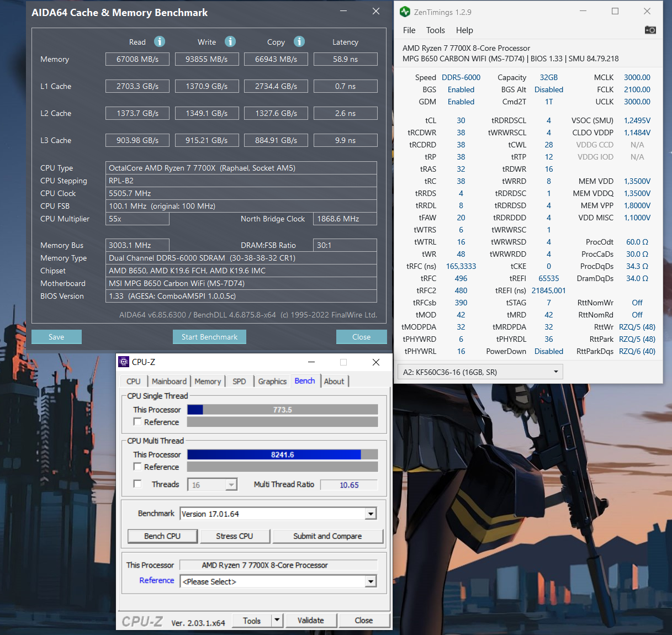Select the Bench tab in CPU-Z
672x635 pixels.
click(305, 381)
